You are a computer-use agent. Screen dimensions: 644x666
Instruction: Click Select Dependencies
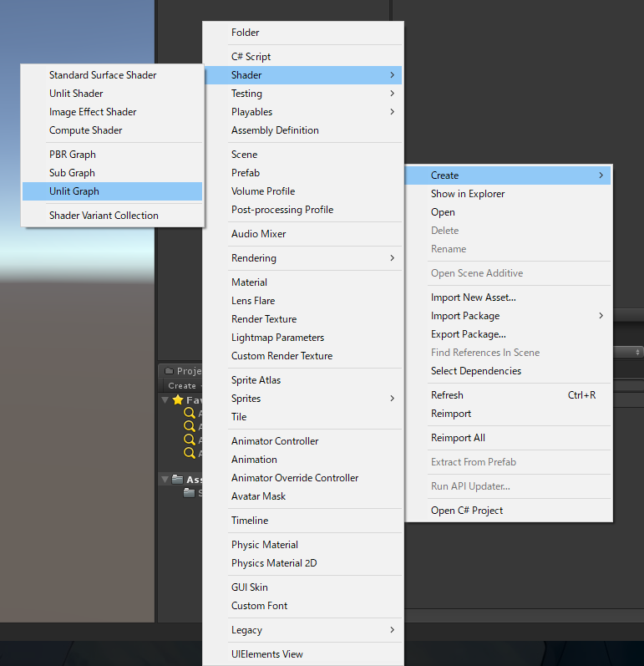point(509,371)
